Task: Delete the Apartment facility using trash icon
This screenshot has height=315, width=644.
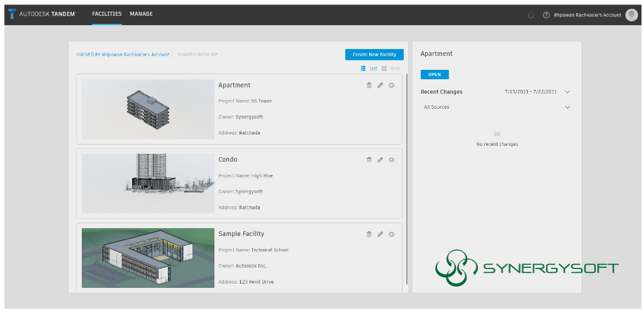Action: (x=369, y=85)
